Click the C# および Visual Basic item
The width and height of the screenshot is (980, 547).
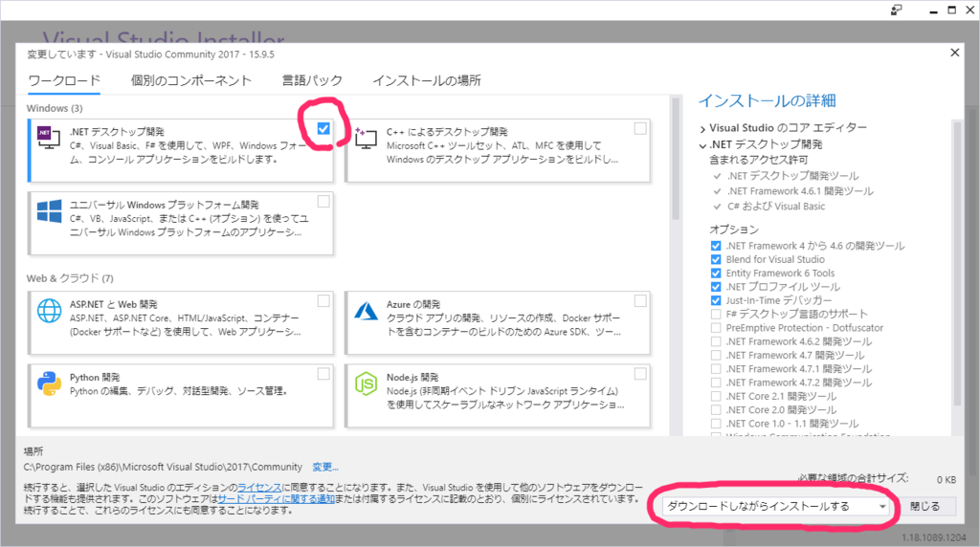[776, 207]
